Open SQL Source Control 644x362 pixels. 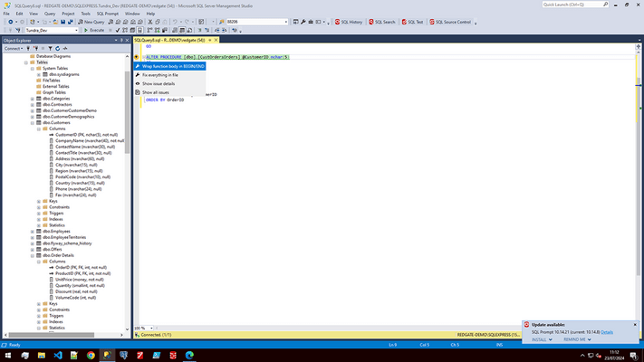(x=452, y=22)
